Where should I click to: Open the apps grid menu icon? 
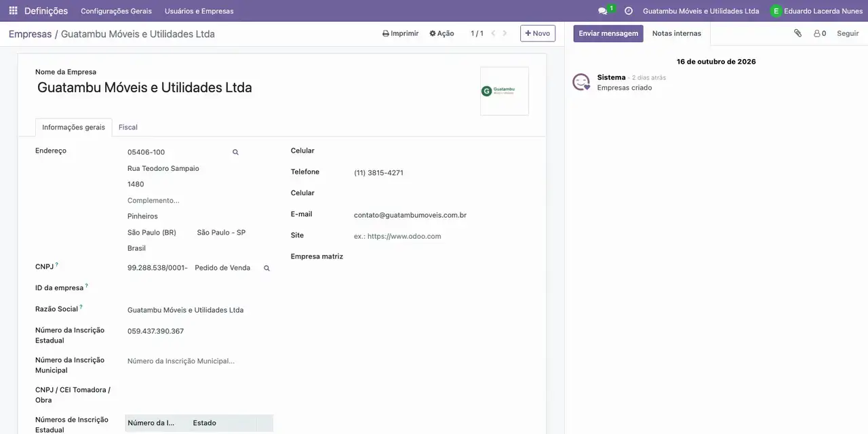(13, 11)
